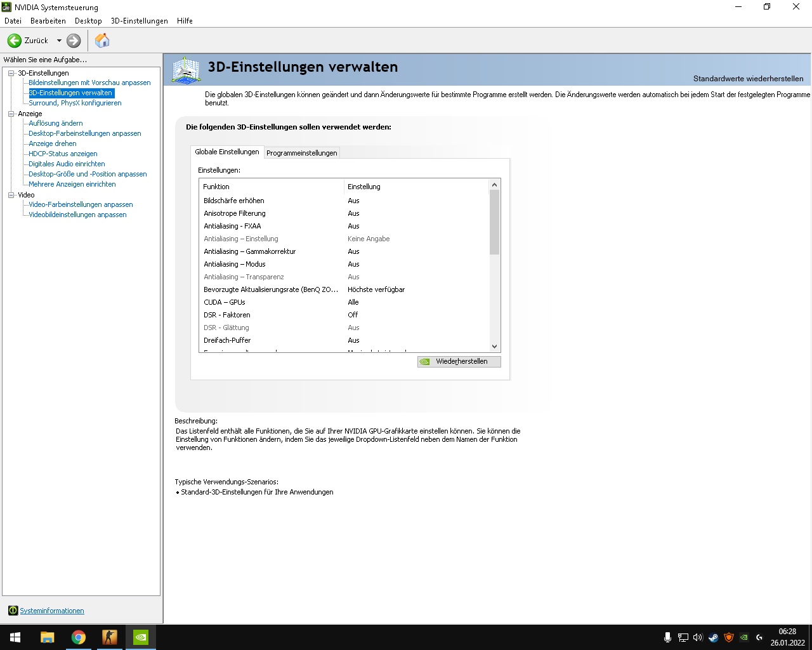Open the Systeminformationen link
Viewport: 812px width, 650px height.
tap(52, 611)
